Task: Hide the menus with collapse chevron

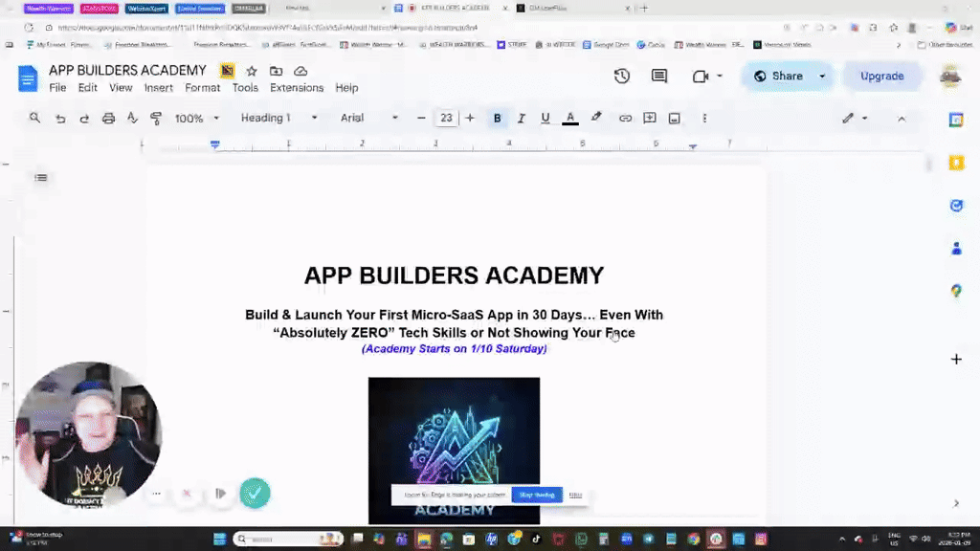Action: coord(902,119)
